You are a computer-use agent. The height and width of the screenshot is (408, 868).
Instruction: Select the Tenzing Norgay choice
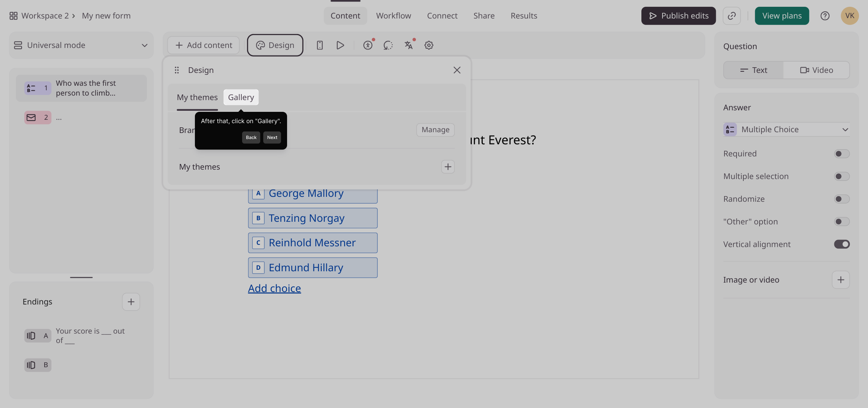tap(313, 218)
